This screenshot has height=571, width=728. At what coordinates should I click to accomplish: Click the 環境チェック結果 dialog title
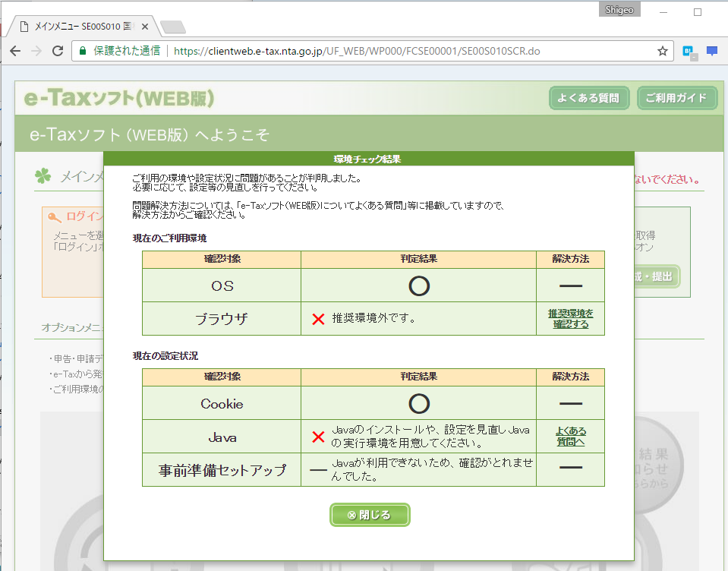click(x=367, y=159)
